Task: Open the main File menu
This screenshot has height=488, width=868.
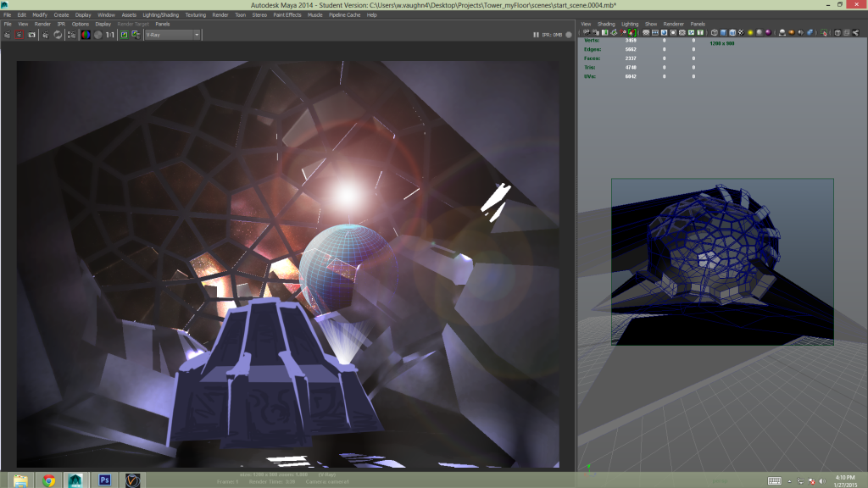Action: point(7,15)
